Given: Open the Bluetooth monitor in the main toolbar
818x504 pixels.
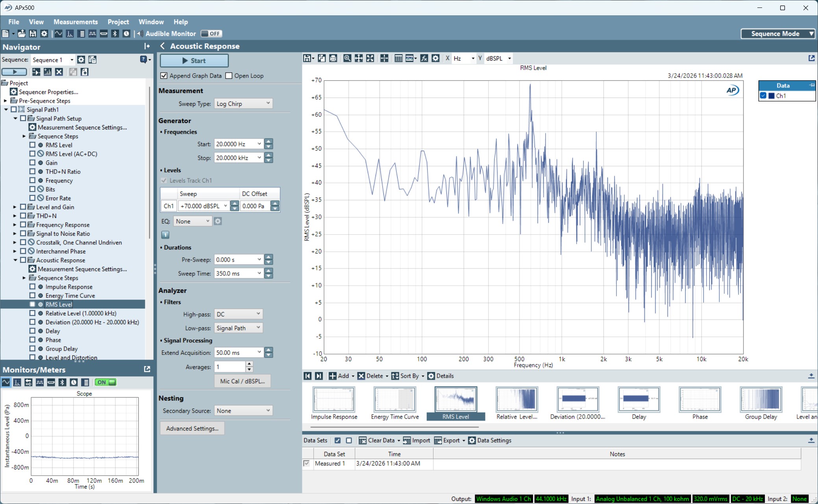Looking at the screenshot, I should (x=115, y=34).
